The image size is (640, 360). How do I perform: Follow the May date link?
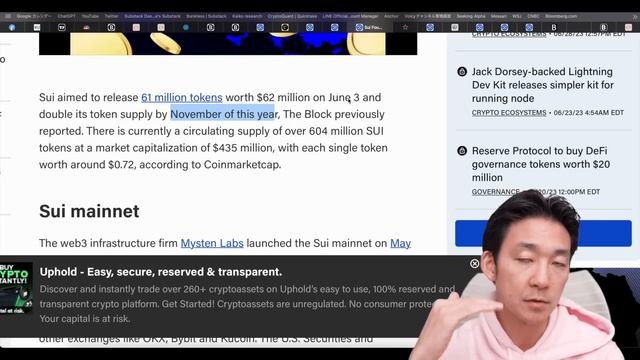pos(400,243)
